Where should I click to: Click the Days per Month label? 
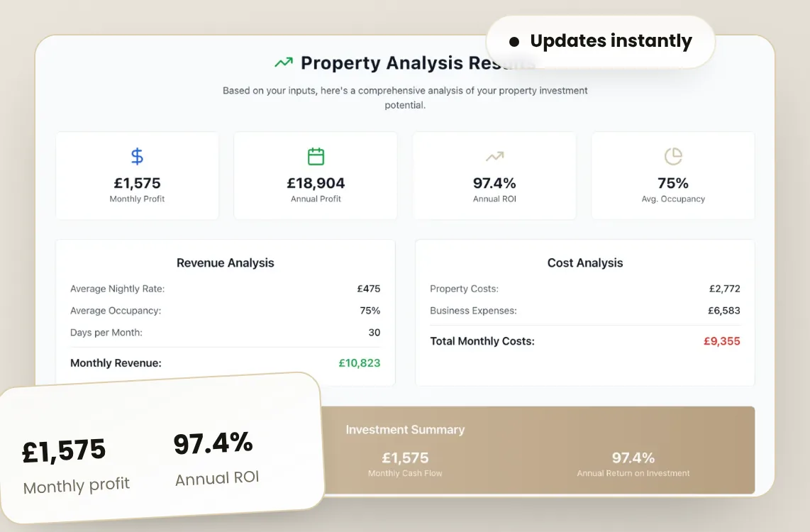[106, 332]
